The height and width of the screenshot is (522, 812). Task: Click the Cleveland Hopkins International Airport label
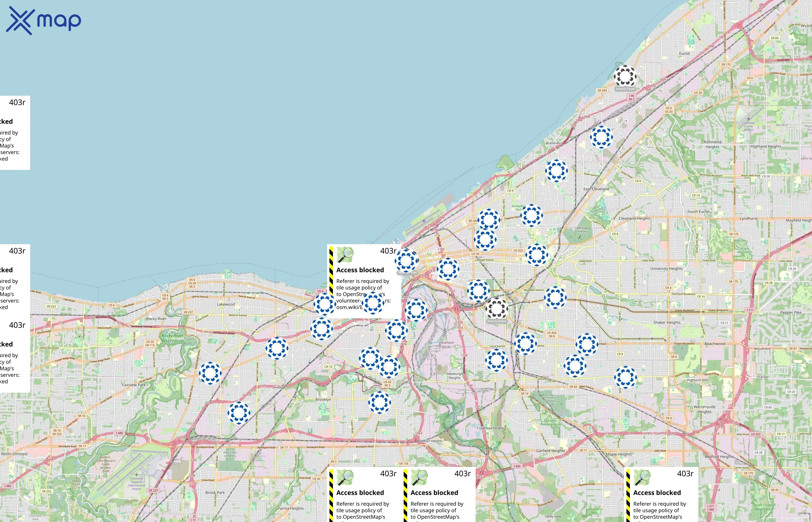pos(137,484)
